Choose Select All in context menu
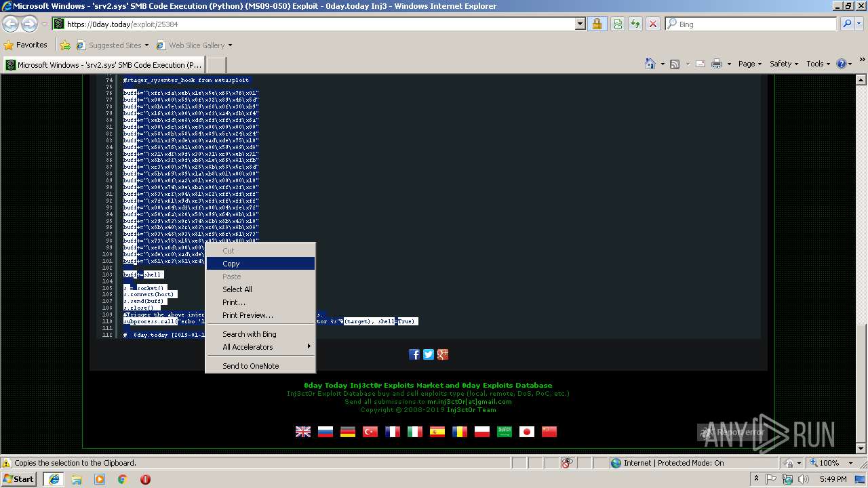Image resolution: width=868 pixels, height=488 pixels. pos(260,289)
